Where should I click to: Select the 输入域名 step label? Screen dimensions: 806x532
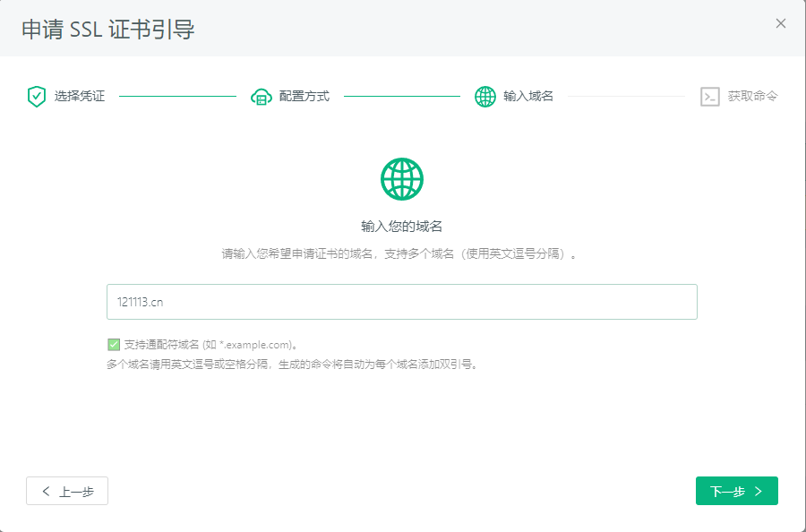tap(528, 97)
